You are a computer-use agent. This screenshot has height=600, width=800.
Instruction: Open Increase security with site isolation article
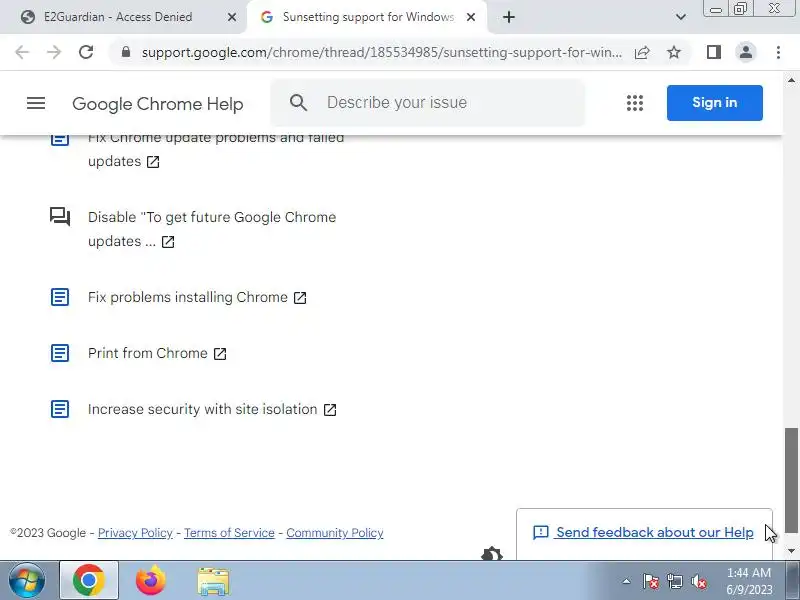tap(203, 409)
